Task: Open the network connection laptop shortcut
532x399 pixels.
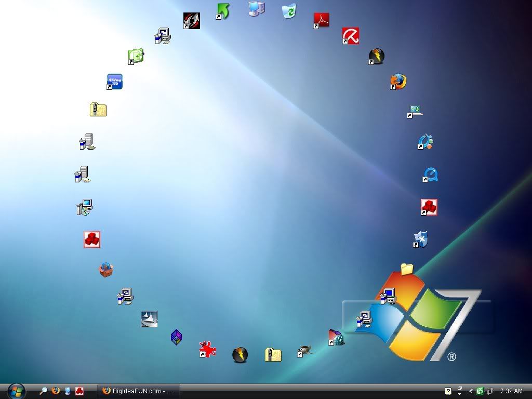Action: (x=415, y=111)
